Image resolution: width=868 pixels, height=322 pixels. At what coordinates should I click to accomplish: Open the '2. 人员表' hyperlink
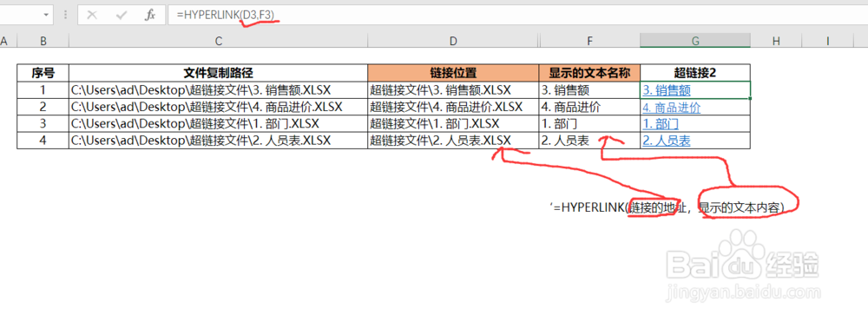[x=667, y=141]
